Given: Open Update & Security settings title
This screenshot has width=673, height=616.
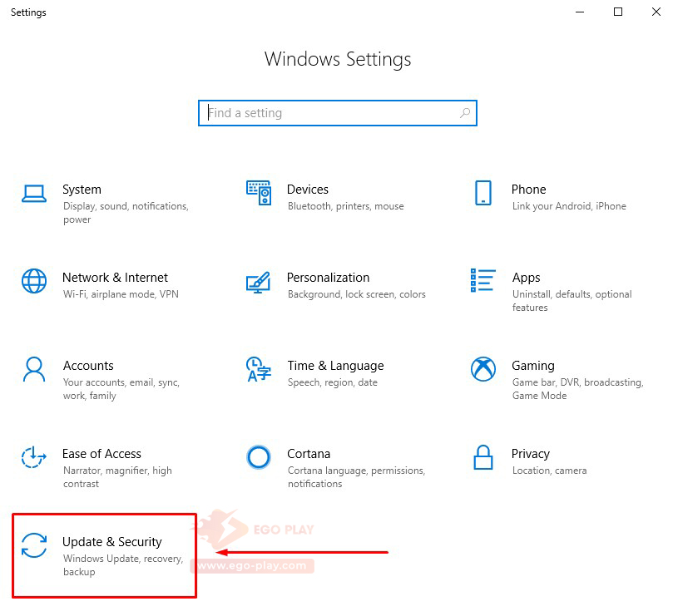Looking at the screenshot, I should [112, 542].
